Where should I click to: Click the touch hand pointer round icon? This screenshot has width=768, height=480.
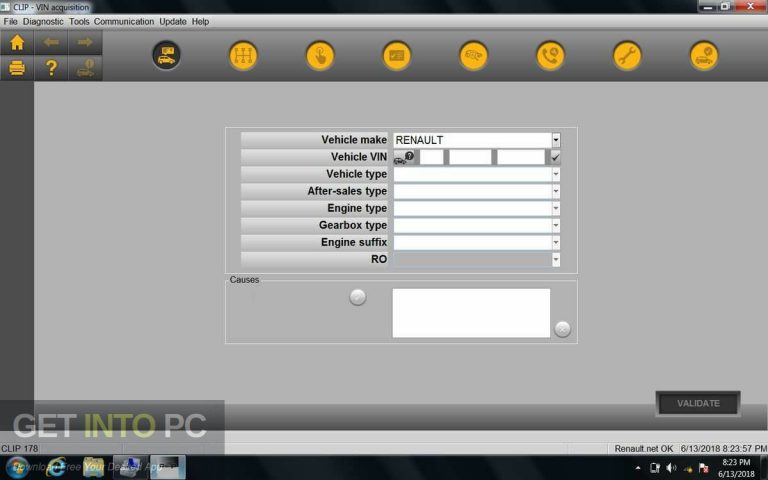point(320,56)
